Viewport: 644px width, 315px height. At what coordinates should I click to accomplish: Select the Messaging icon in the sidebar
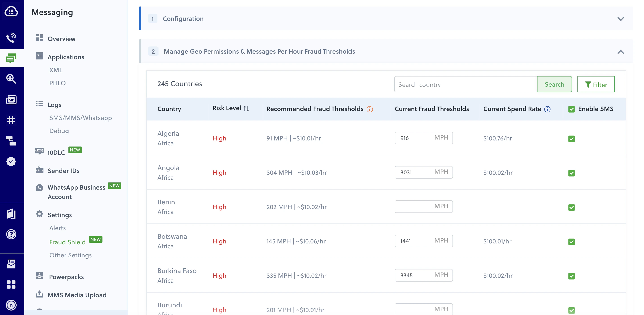pyautogui.click(x=11, y=58)
